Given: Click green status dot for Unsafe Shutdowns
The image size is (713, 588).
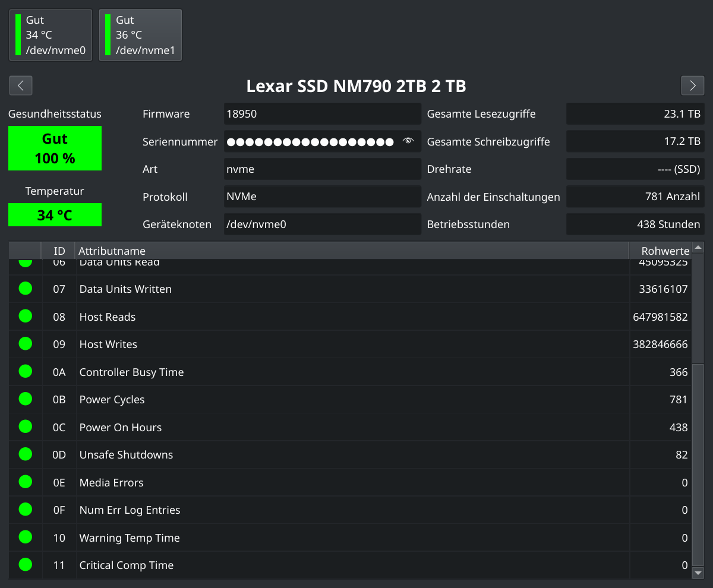Looking at the screenshot, I should [25, 454].
